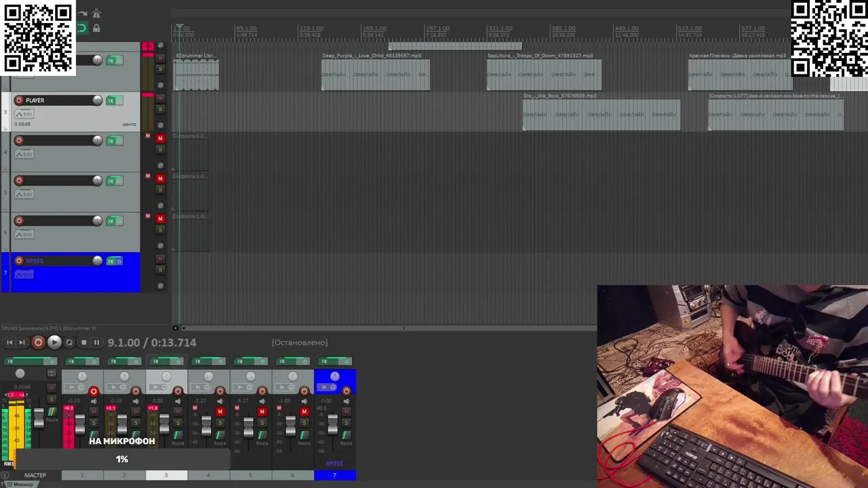Open Route of mixer channel 6
868x488 pixels.
304,434
